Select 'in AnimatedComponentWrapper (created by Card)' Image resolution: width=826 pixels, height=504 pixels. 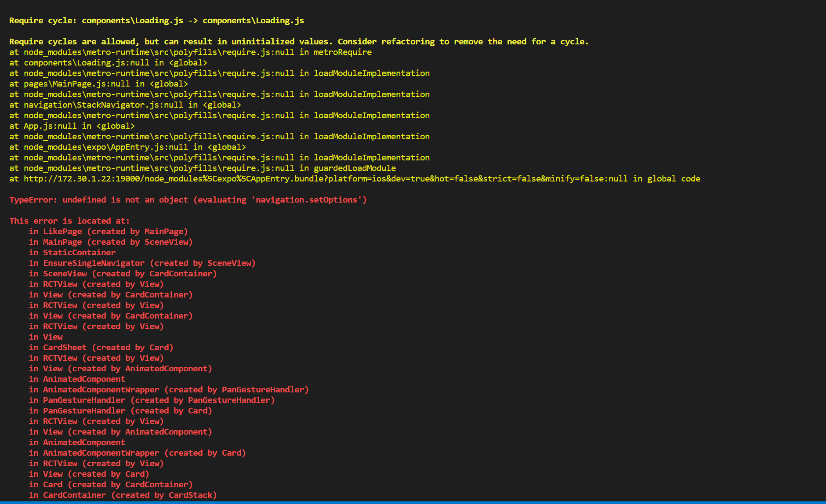(138, 453)
